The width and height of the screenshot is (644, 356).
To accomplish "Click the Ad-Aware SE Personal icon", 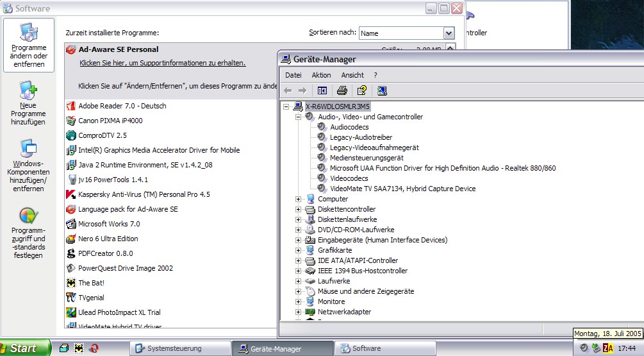I will [x=71, y=49].
